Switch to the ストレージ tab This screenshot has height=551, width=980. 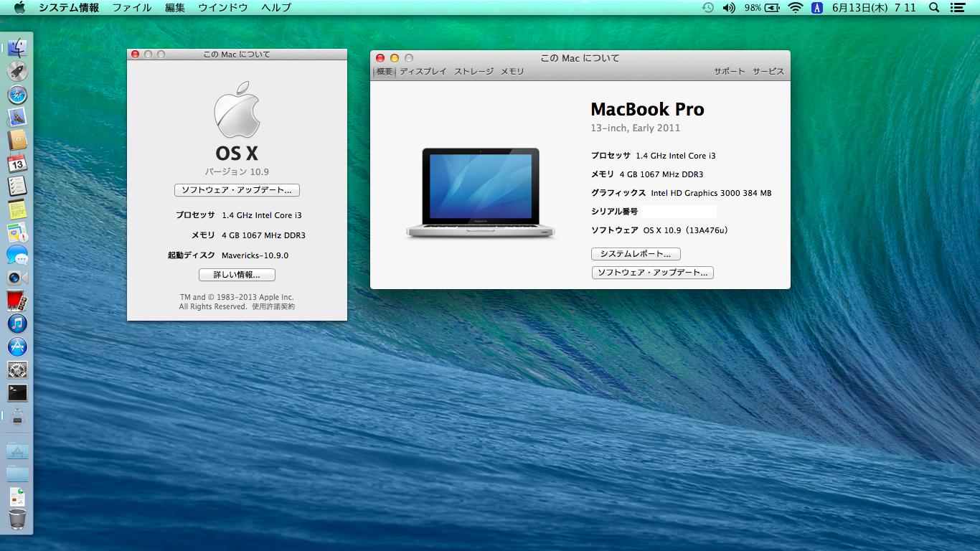click(474, 72)
